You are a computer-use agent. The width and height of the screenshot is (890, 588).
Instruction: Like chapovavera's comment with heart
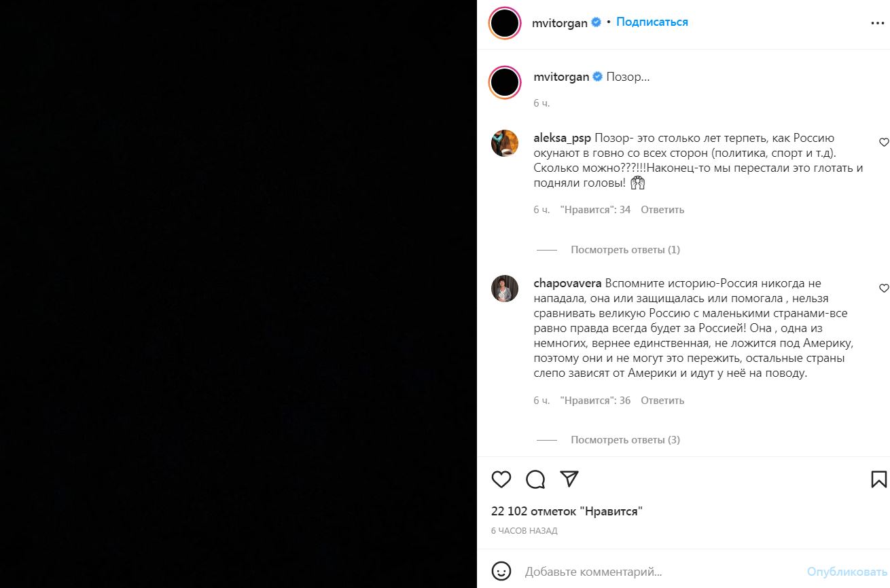tap(884, 289)
